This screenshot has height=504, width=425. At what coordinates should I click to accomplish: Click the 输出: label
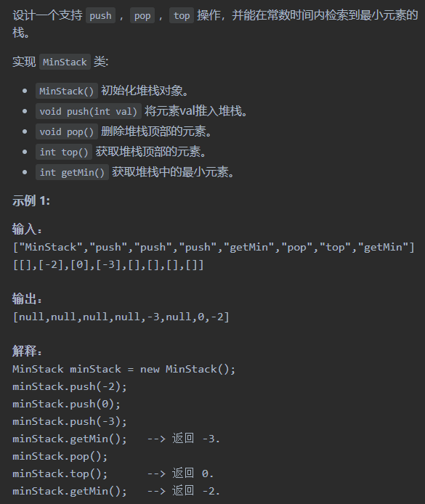[27, 299]
